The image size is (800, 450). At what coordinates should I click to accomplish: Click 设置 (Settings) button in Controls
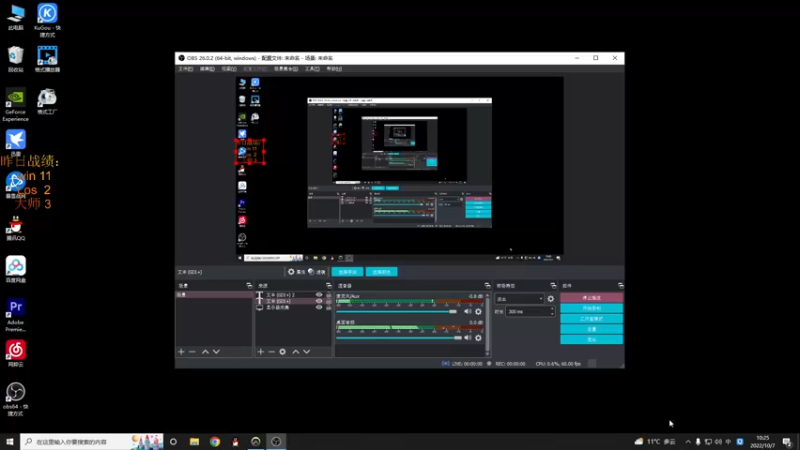coord(591,329)
